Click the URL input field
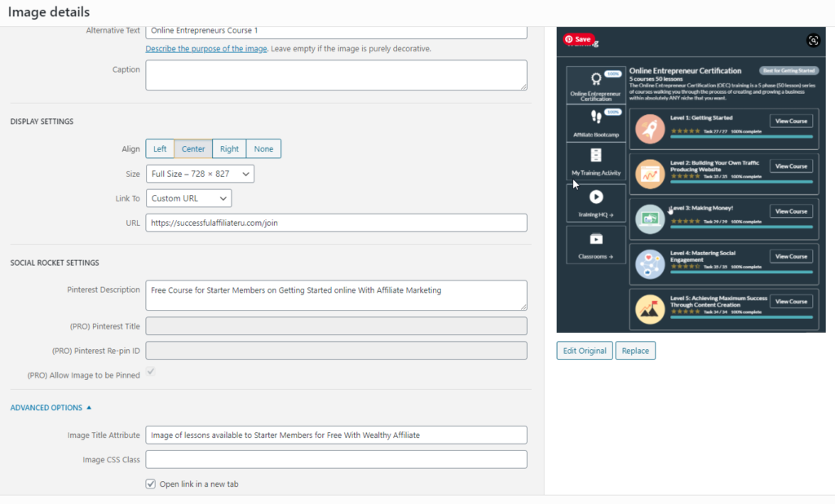Viewport: 835px width, 504px height. [336, 223]
